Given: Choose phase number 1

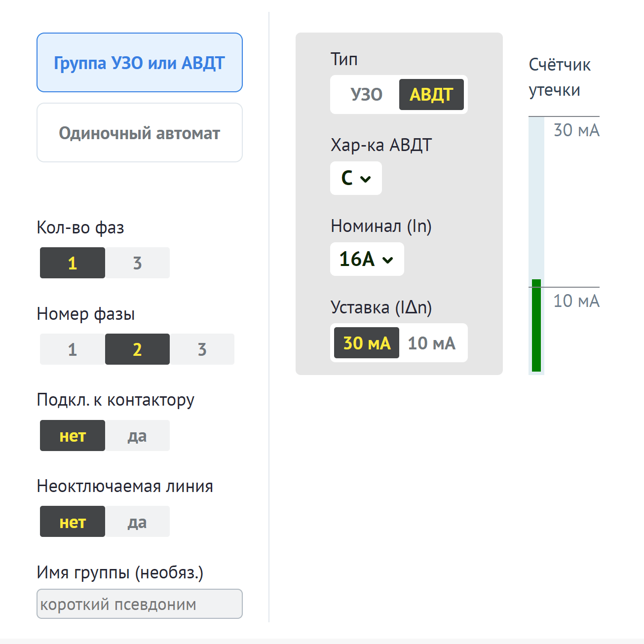Looking at the screenshot, I should tap(73, 349).
